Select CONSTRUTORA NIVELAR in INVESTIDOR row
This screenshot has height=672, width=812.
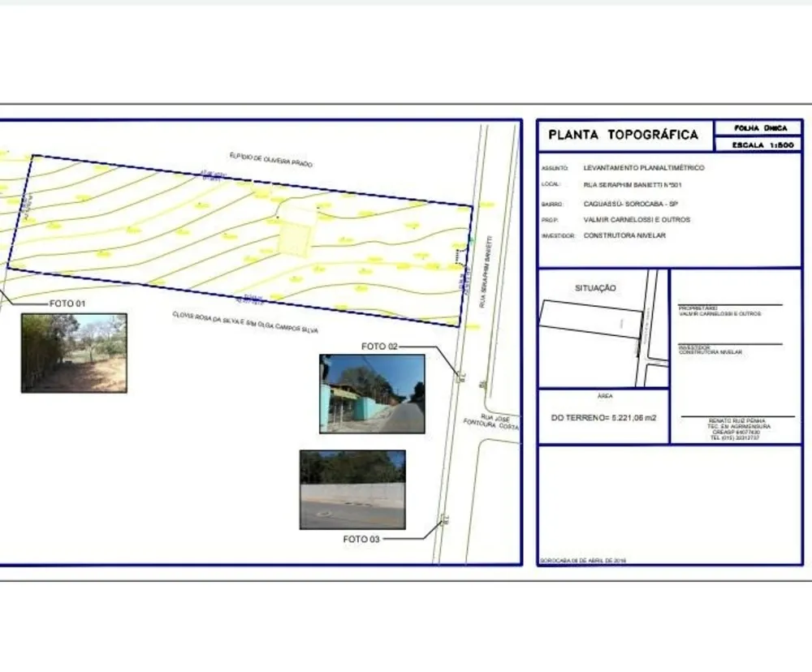coord(624,235)
